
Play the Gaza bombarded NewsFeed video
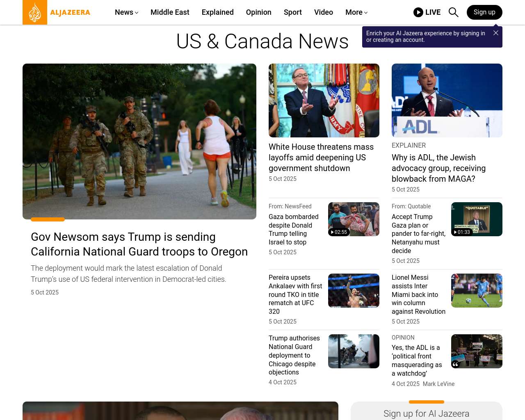pyautogui.click(x=353, y=219)
